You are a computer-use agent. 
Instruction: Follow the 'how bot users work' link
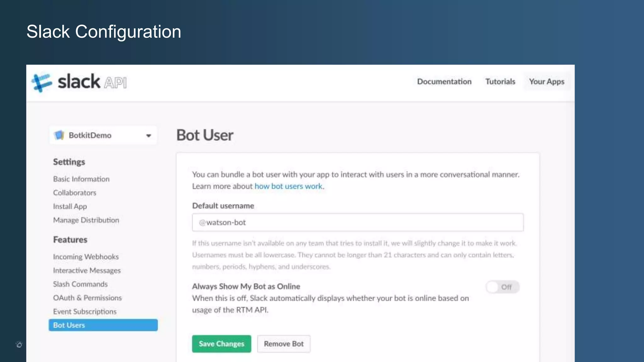(x=288, y=186)
